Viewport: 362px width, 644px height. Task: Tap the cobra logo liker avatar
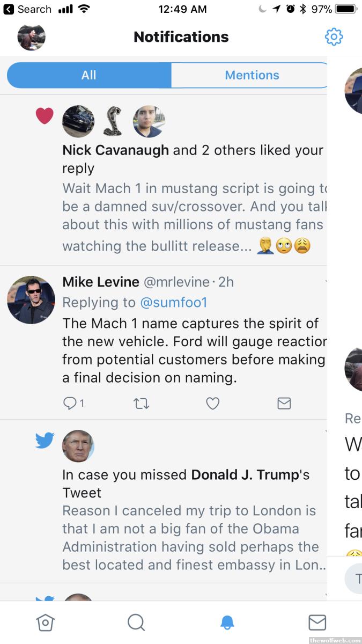pos(114,121)
